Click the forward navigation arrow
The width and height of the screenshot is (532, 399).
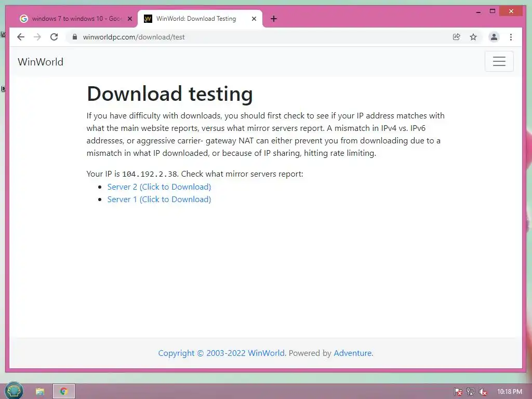(x=37, y=37)
